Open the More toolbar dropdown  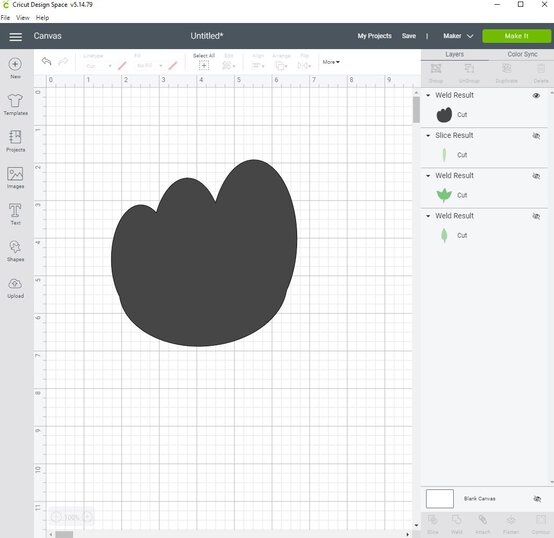pos(331,62)
